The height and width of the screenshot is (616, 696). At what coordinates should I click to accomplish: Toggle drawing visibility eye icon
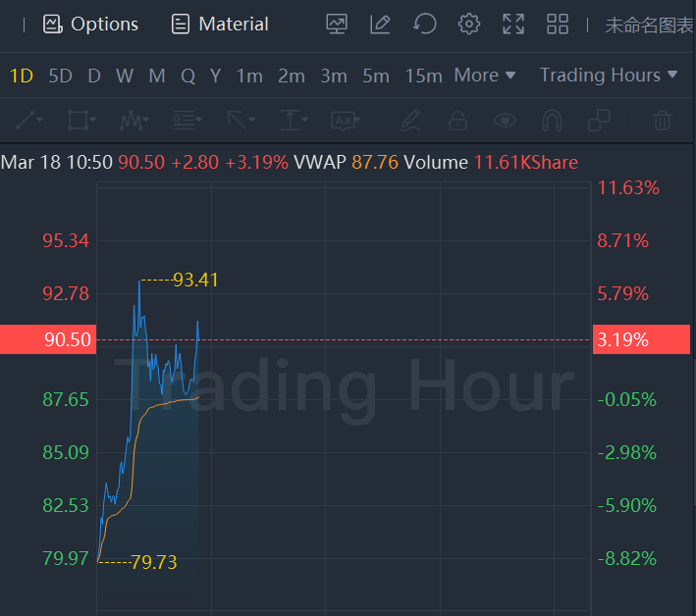point(505,121)
